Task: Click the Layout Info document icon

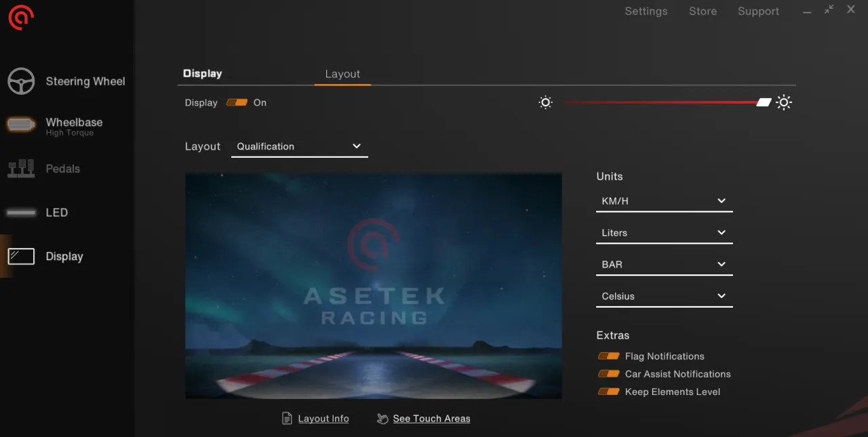Action: coord(288,419)
